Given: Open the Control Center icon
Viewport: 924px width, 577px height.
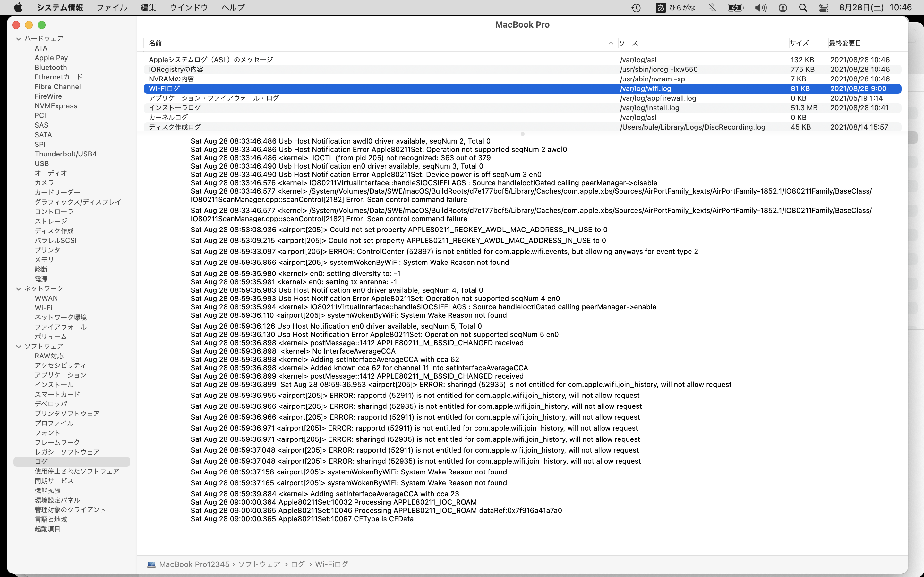Looking at the screenshot, I should (x=824, y=8).
